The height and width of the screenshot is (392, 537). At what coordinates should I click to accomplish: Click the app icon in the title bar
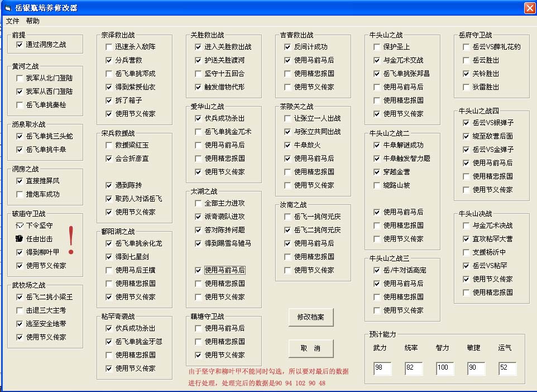8,8
